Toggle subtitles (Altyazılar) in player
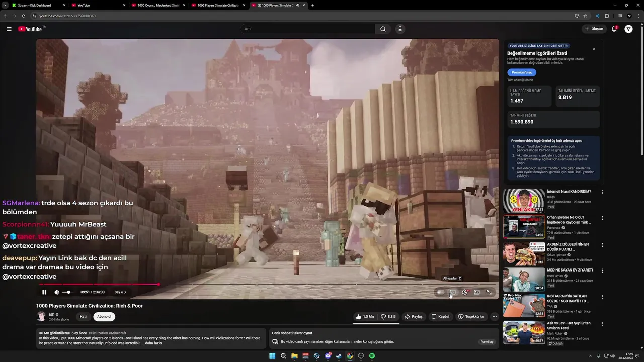The image size is (644, 362). pyautogui.click(x=453, y=292)
